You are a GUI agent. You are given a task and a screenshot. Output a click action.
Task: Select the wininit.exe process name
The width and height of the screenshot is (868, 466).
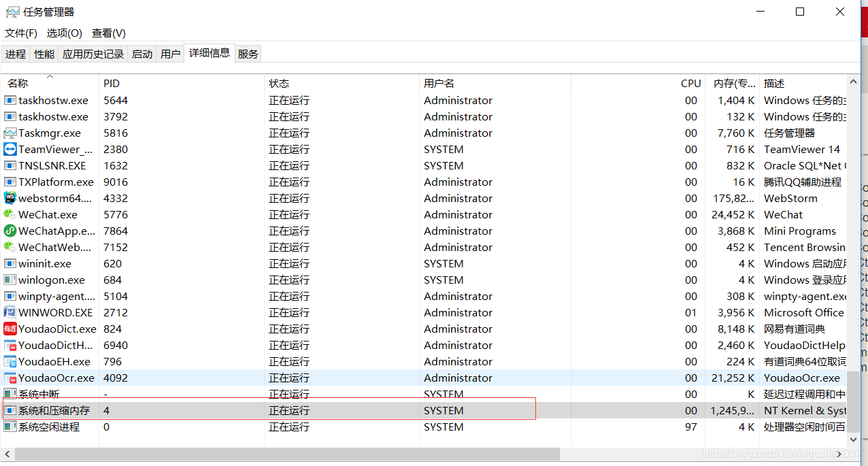45,263
